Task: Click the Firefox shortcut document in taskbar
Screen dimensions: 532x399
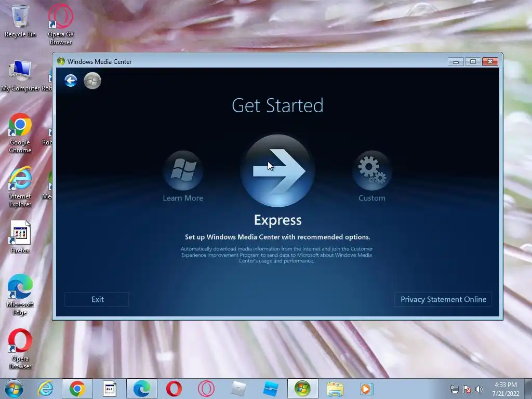Action: click(x=109, y=389)
